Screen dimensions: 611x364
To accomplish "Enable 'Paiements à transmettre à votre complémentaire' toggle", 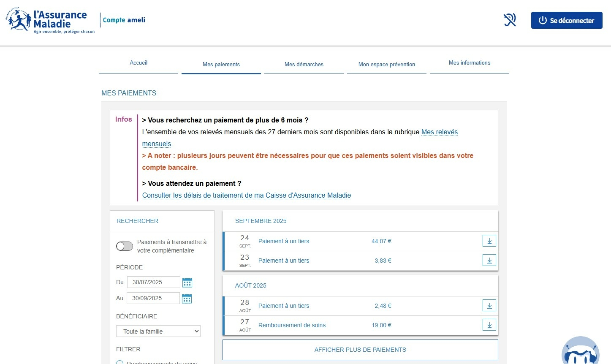I will (125, 246).
